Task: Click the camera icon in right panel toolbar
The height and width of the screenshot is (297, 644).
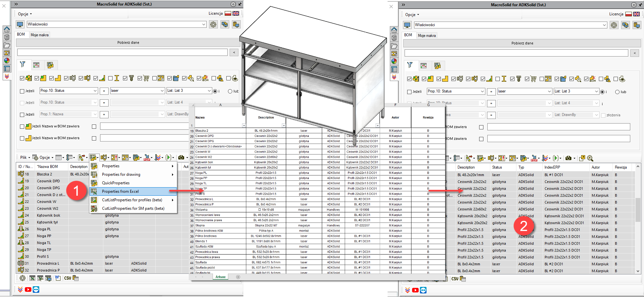Action: pos(568,158)
